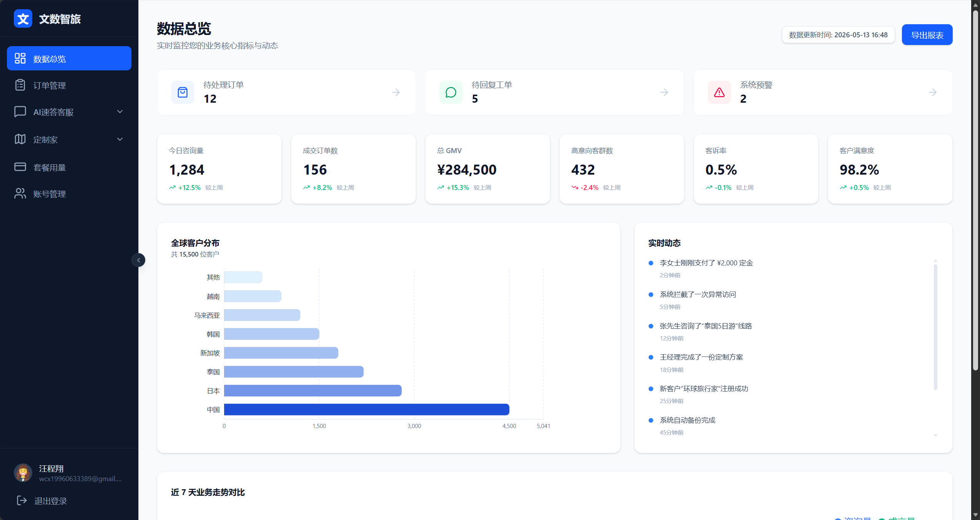Open 待处理订单 via its arrow
980x520 pixels.
(396, 92)
